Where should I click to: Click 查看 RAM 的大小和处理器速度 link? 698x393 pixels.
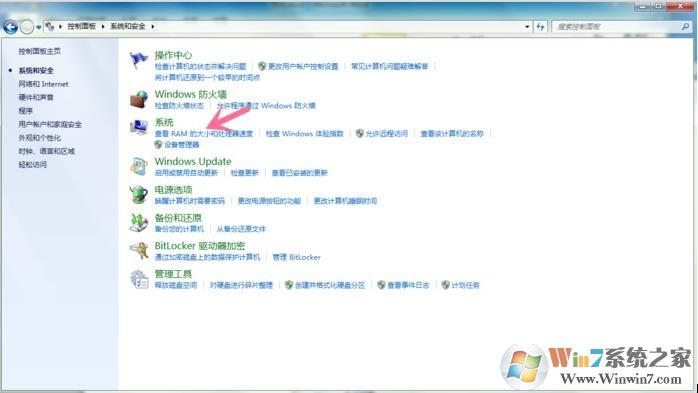tap(203, 134)
